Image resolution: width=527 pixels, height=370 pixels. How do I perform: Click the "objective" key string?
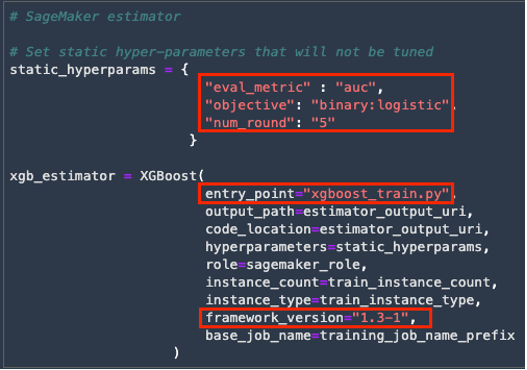(250, 105)
